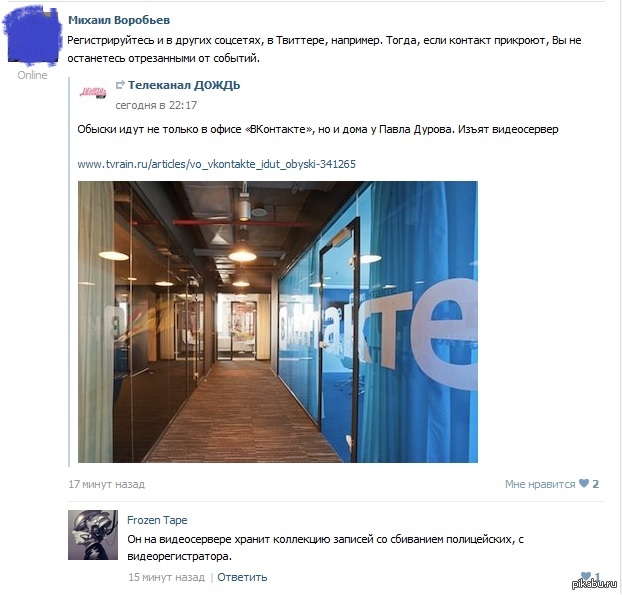This screenshot has width=622, height=595.
Task: Enlarge the VKontakte office corridor photo
Action: 278,322
